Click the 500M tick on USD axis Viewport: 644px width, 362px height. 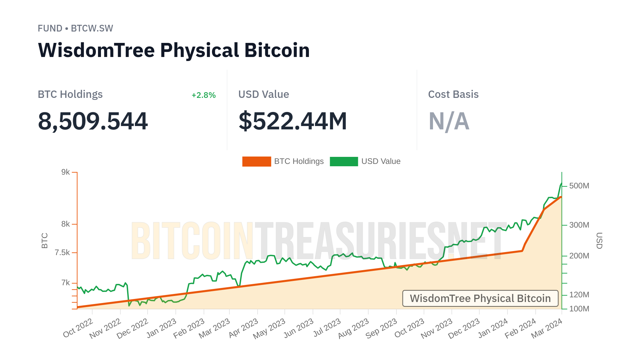[579, 186]
